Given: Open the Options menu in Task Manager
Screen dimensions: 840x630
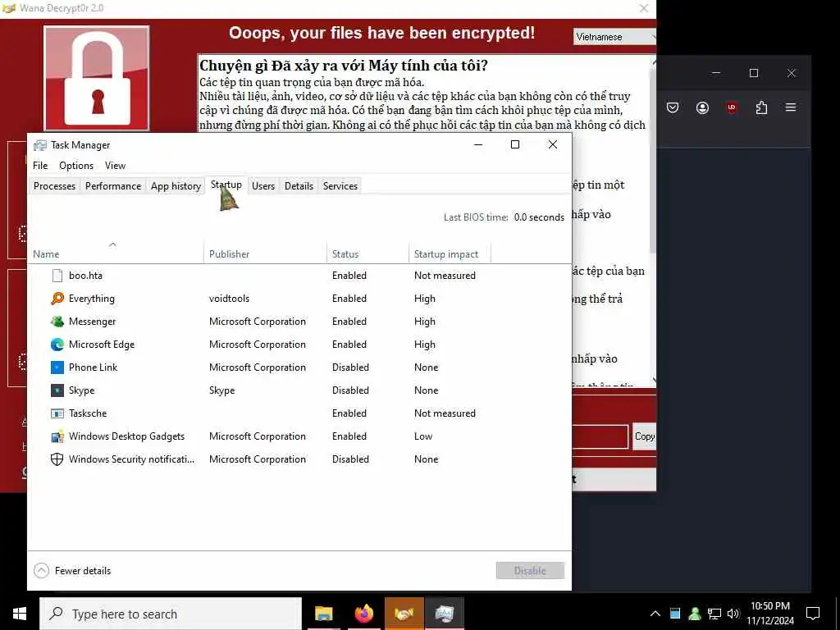Looking at the screenshot, I should coord(76,166).
